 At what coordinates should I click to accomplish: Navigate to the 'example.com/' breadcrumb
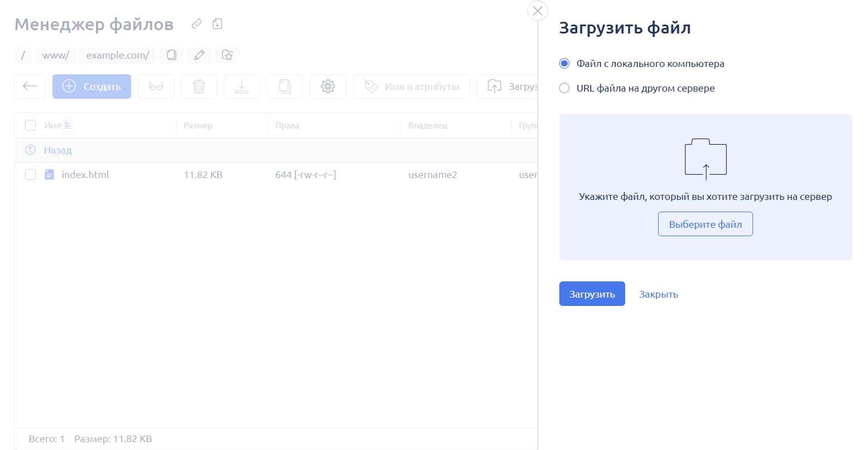point(117,55)
